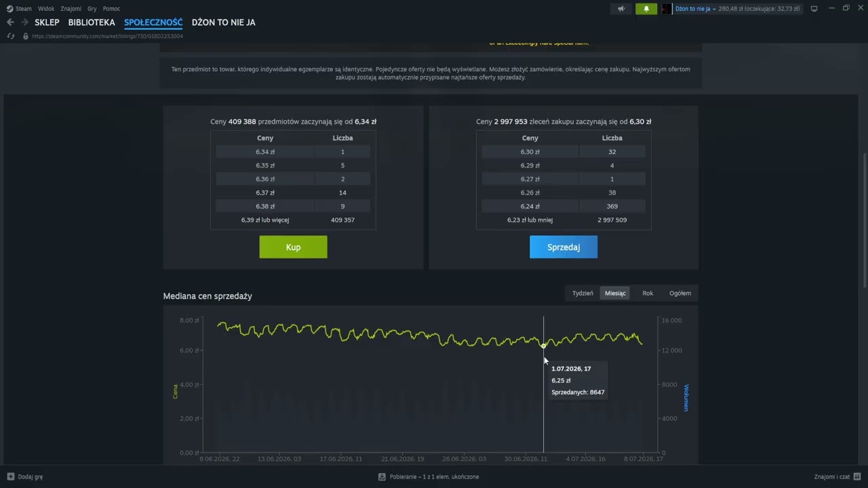Click the page vertical scrollbar thumb

tap(865, 220)
